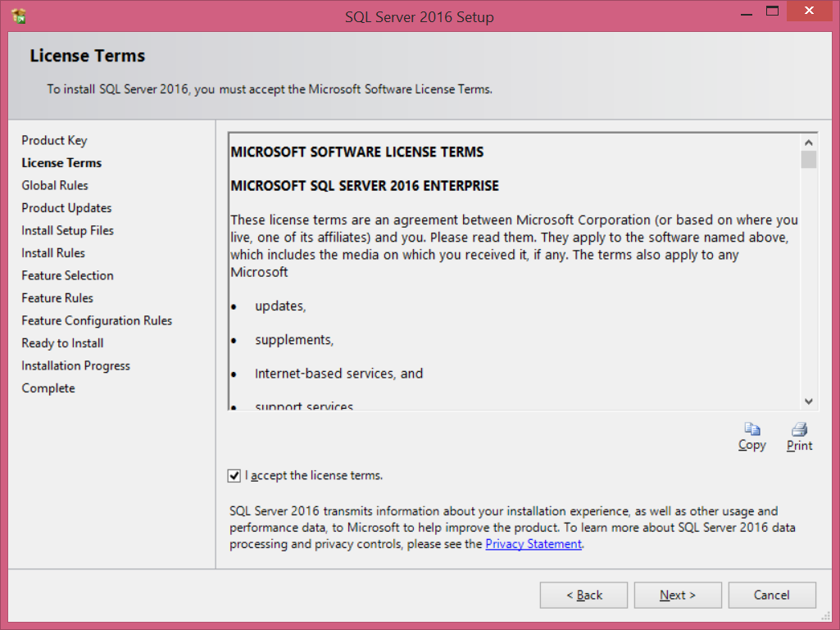The image size is (840, 630).
Task: Click the Copy license terms icon
Action: tap(751, 429)
